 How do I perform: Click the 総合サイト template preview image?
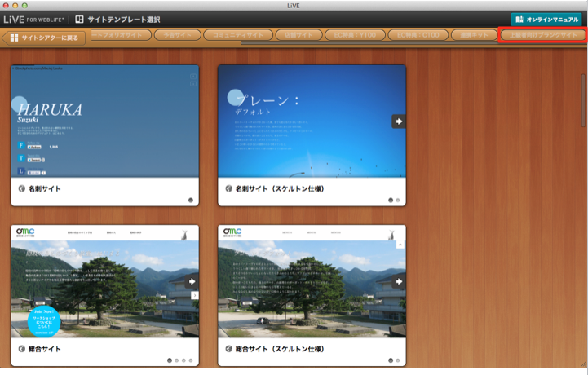pos(105,281)
